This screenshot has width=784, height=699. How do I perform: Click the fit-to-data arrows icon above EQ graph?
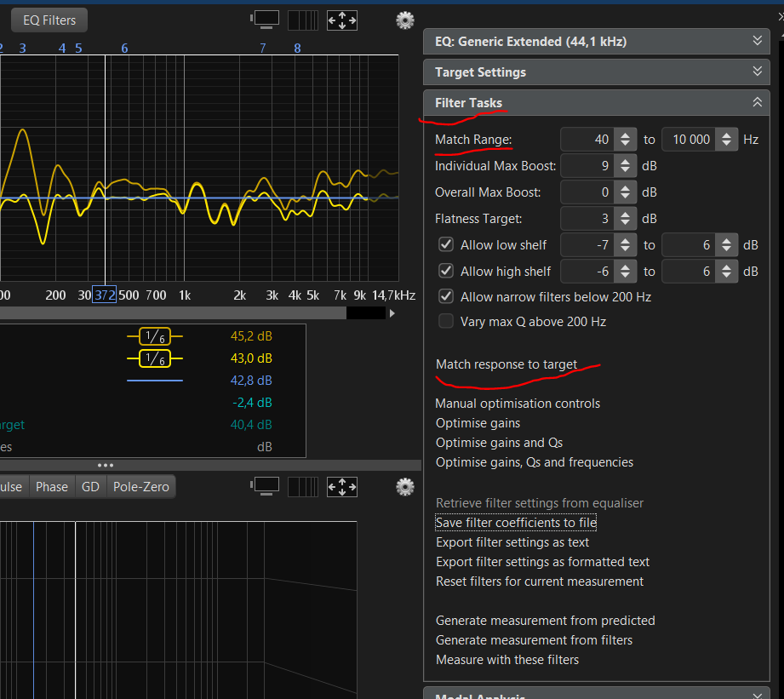click(342, 20)
